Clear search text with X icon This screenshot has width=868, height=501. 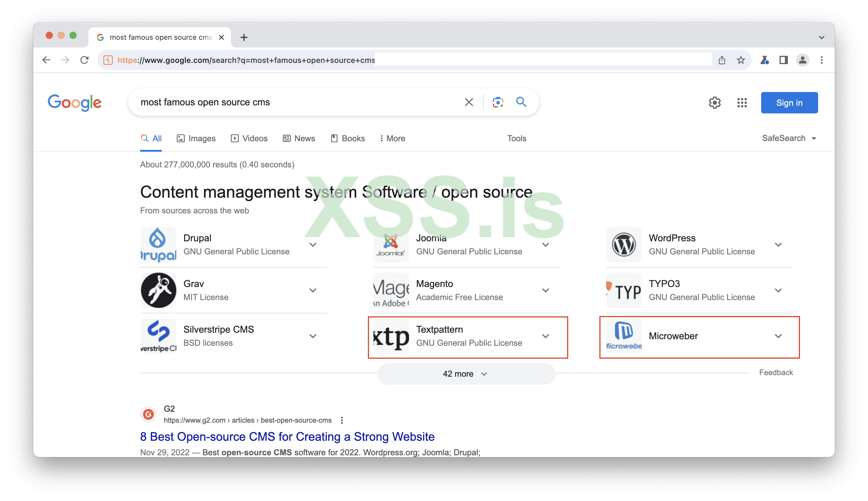point(469,102)
